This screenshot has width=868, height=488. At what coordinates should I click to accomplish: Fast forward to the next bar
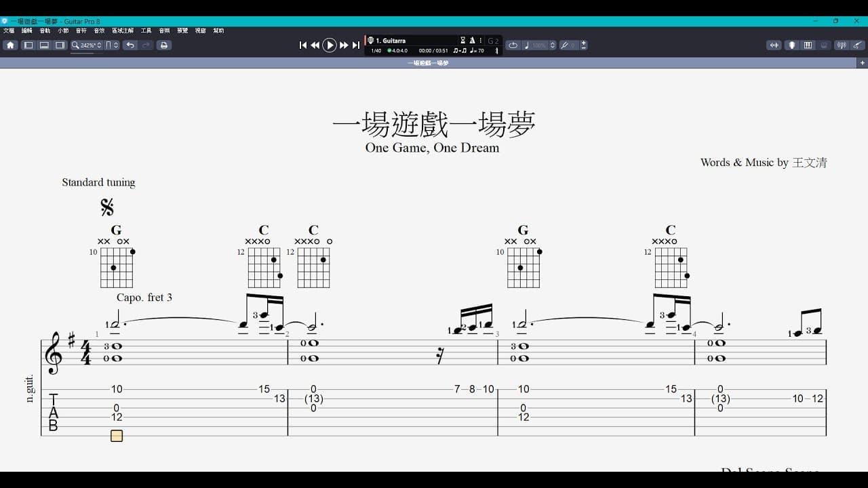click(344, 45)
